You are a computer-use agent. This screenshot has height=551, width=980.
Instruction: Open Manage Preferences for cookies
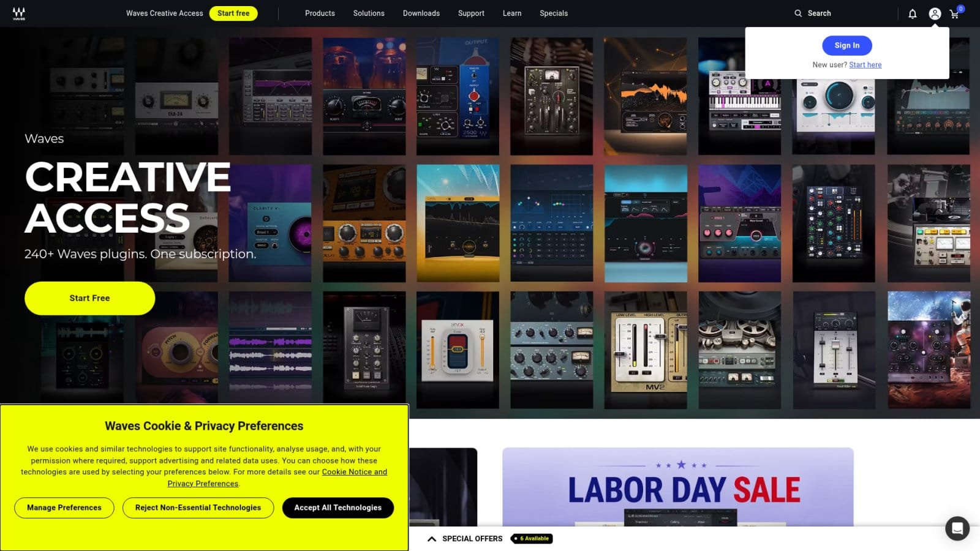click(x=64, y=508)
